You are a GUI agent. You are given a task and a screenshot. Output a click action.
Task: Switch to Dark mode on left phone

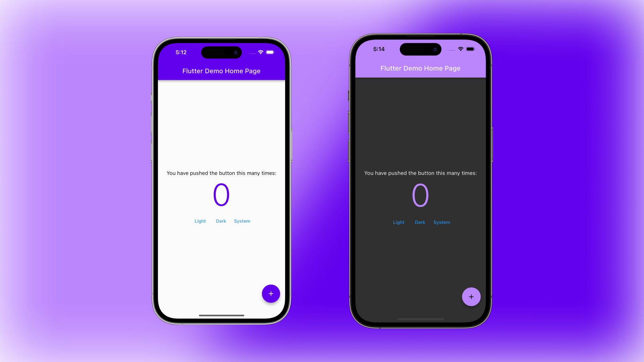point(221,221)
